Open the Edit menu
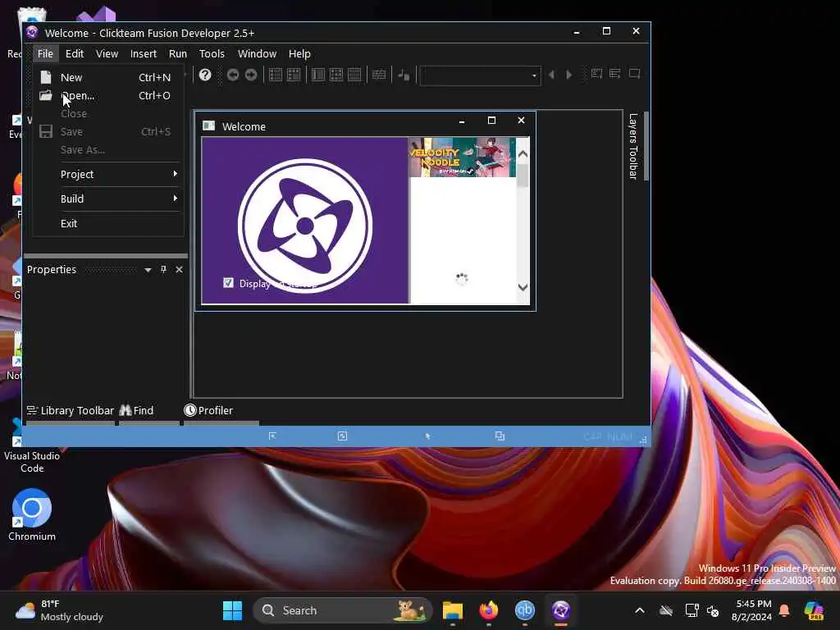840x630 pixels. click(x=75, y=53)
